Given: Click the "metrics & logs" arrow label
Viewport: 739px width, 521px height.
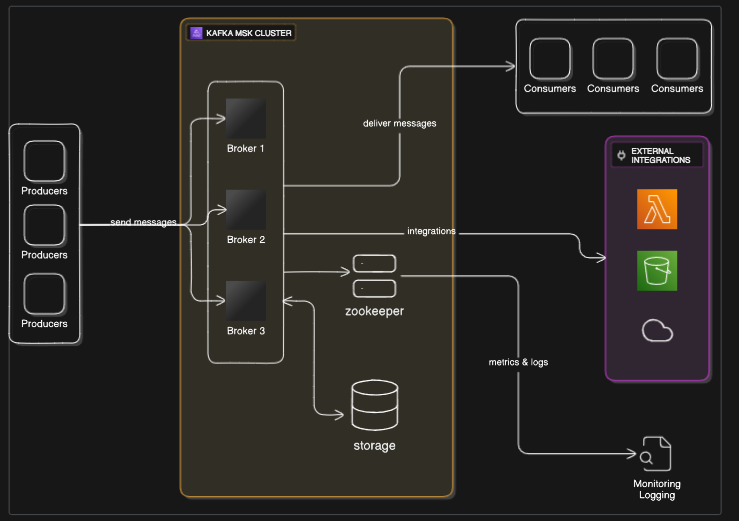Looking at the screenshot, I should point(518,362).
